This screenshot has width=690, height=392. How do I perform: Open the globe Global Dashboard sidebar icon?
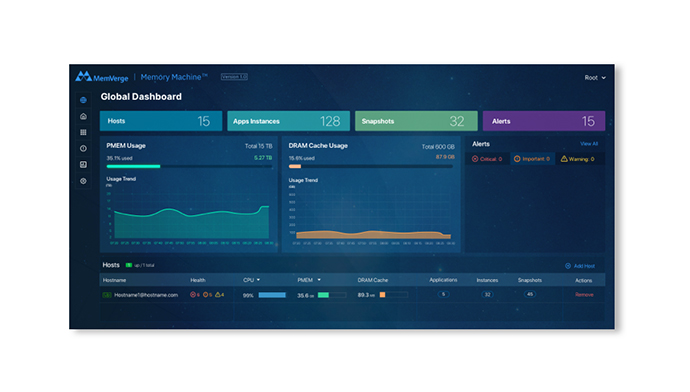coord(83,100)
